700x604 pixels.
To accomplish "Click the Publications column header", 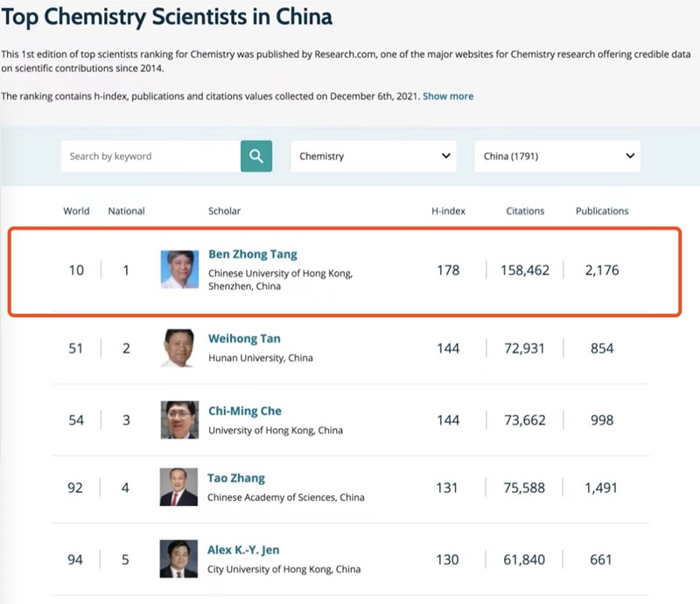I will click(602, 211).
